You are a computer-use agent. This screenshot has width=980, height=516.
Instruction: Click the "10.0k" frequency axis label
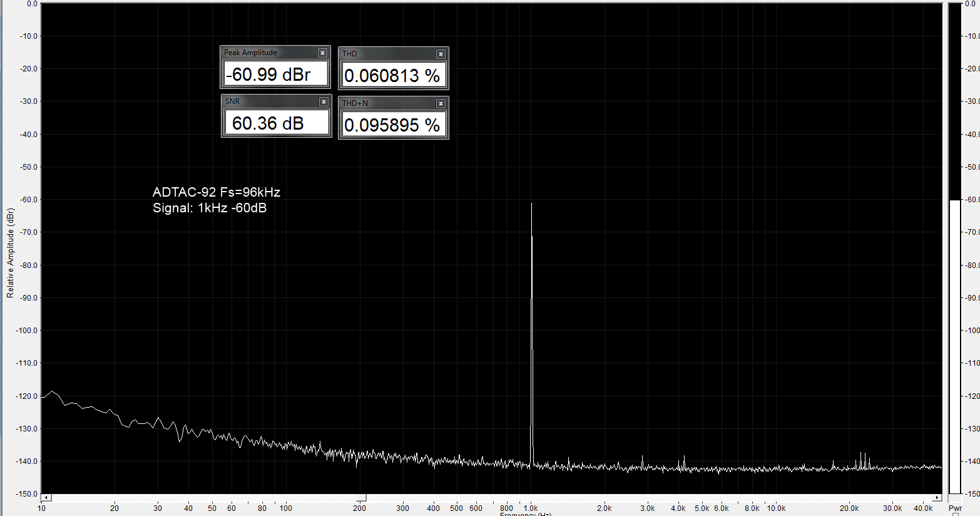point(776,508)
